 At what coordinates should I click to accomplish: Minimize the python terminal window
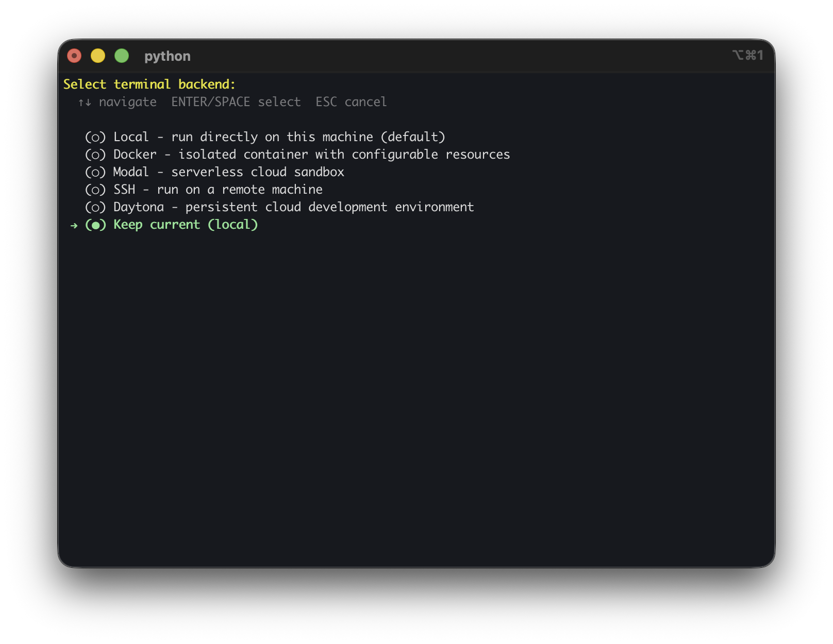98,56
